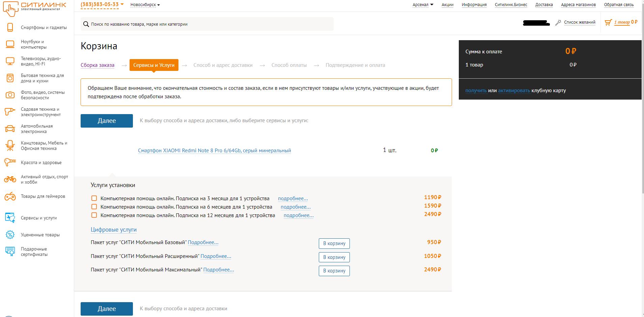Image resolution: width=644 pixels, height=317 pixels.
Task: Click the camera icon for photo and video
Action: (10, 95)
